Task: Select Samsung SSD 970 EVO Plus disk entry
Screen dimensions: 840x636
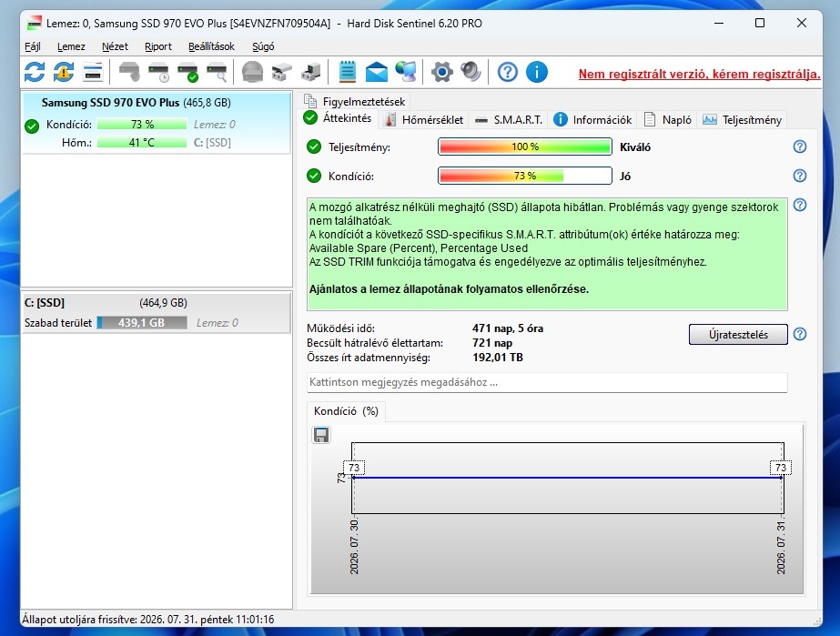Action: tap(157, 123)
